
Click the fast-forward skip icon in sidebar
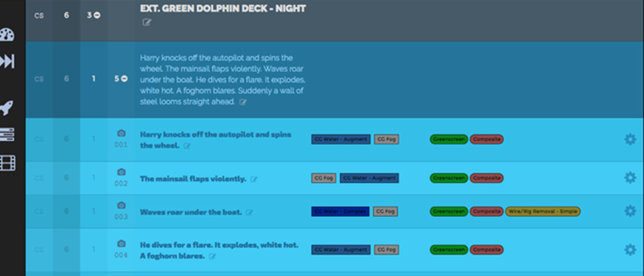coord(7,61)
